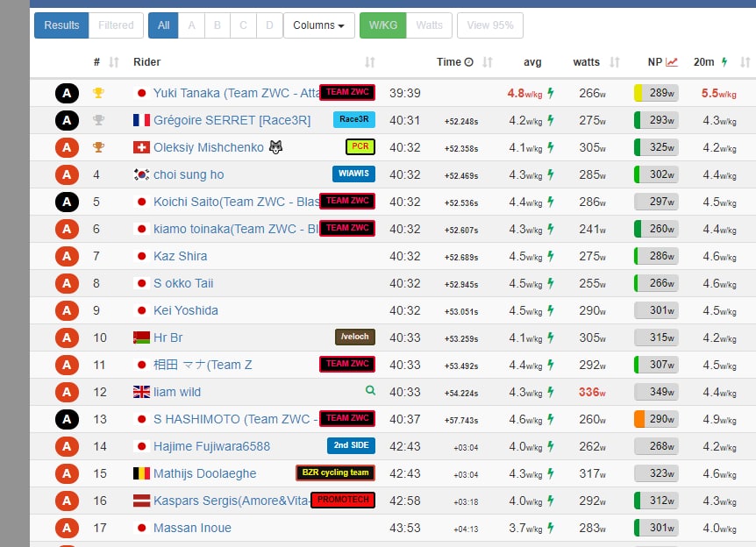The width and height of the screenshot is (756, 547).
Task: Click TEAM ZWC badge in Koichi Saito row
Action: tap(347, 201)
